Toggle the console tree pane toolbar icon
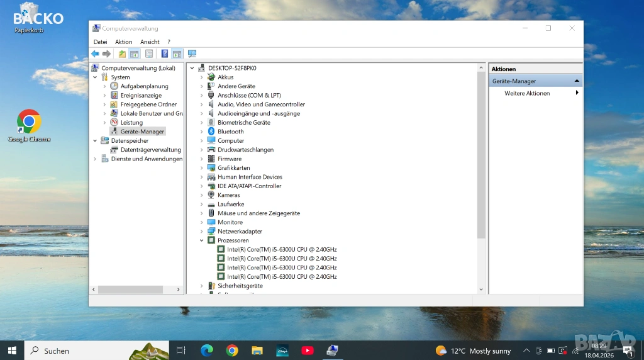The image size is (644, 360). pos(135,54)
